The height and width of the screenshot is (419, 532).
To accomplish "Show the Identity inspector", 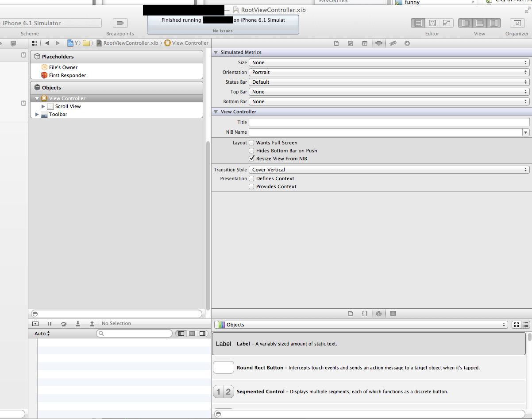I will (x=364, y=43).
